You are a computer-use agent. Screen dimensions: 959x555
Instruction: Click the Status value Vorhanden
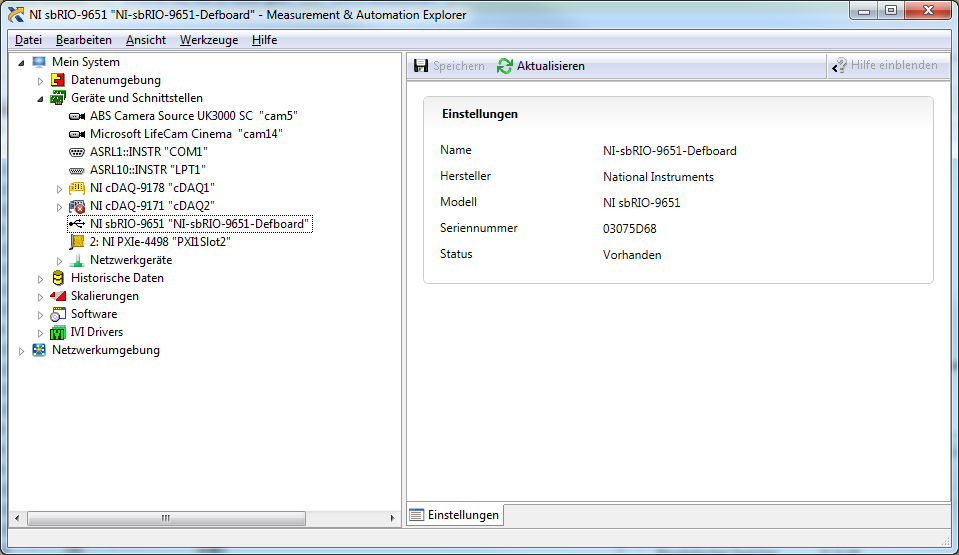pyautogui.click(x=632, y=255)
